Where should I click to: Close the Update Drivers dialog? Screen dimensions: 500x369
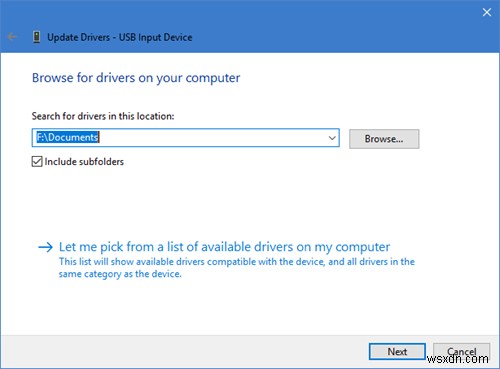pos(487,12)
